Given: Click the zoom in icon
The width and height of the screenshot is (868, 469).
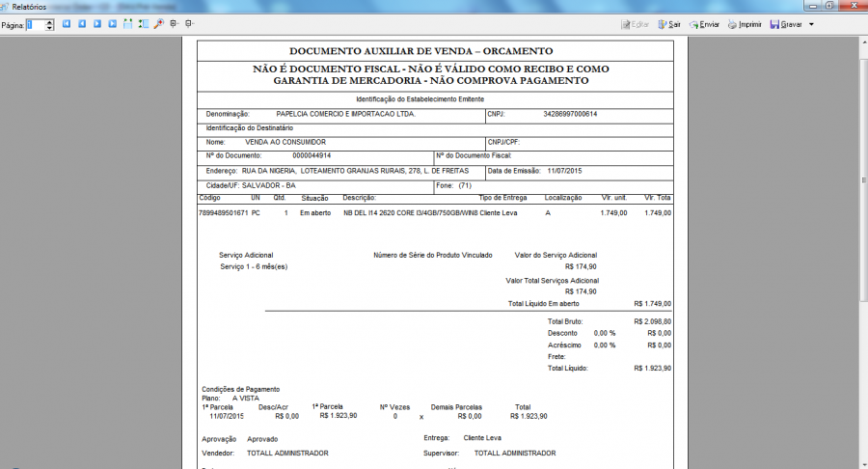Looking at the screenshot, I should point(174,24).
